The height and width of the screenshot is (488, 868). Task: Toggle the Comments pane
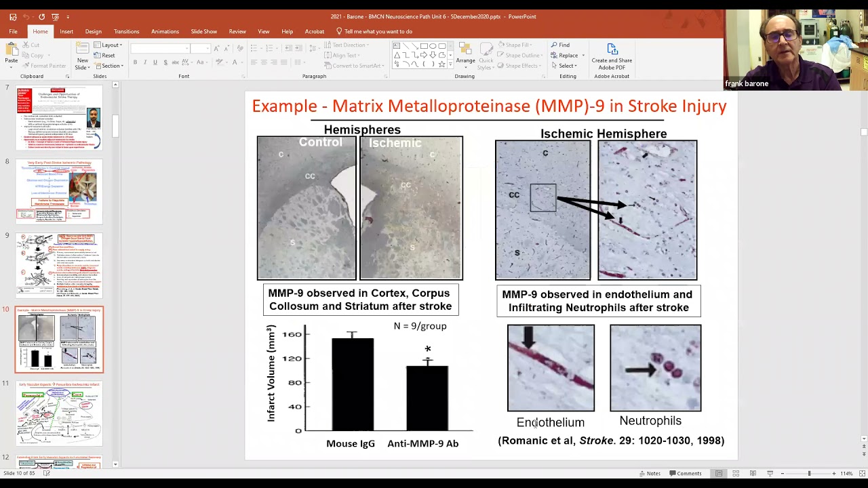(x=686, y=473)
